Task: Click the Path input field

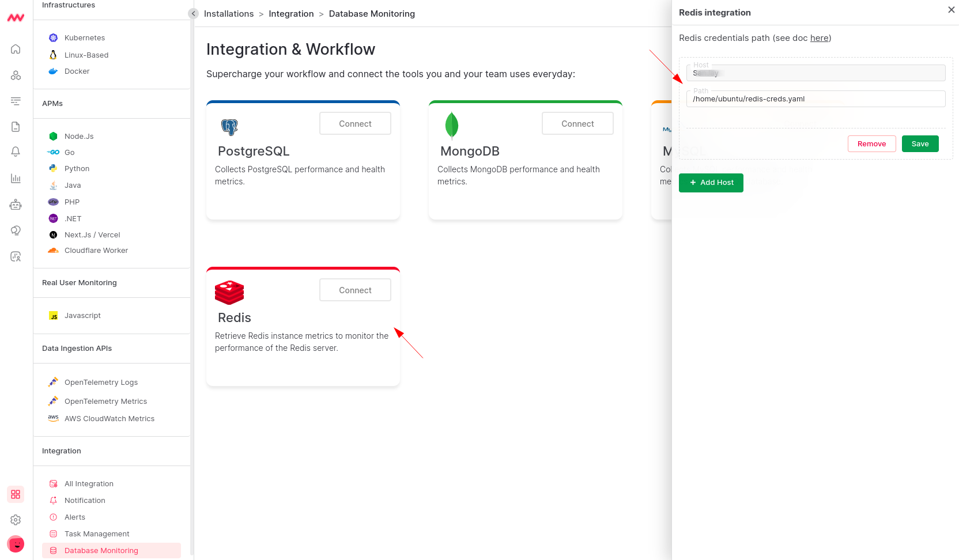Action: (815, 99)
